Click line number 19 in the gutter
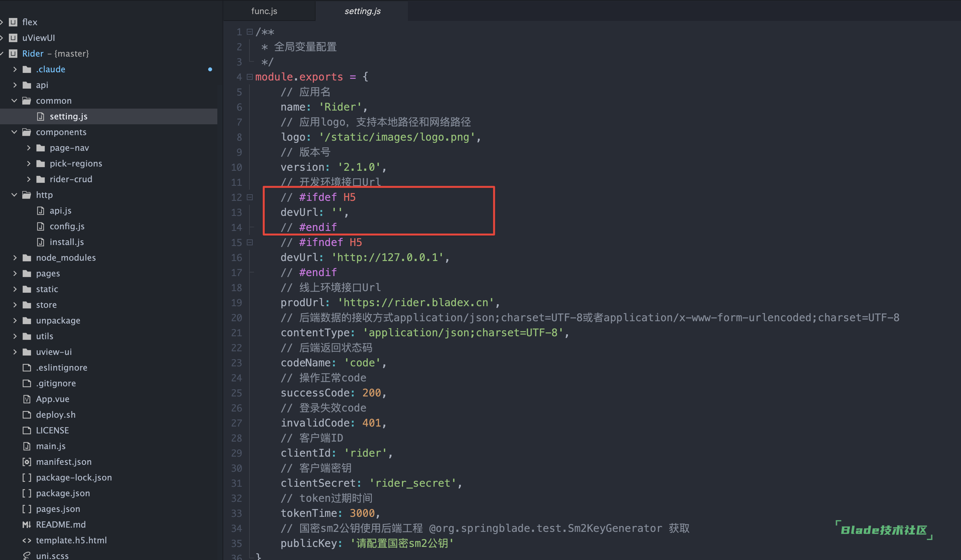961x560 pixels. 236,303
